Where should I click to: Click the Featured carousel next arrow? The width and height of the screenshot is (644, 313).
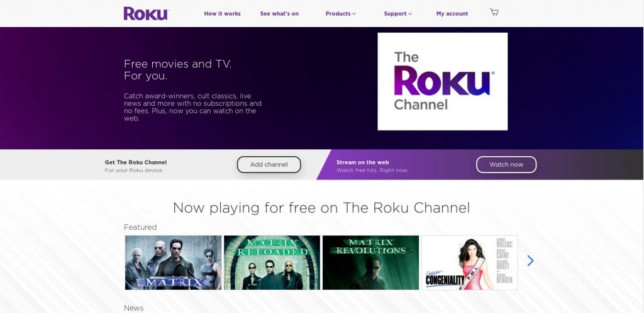point(530,260)
